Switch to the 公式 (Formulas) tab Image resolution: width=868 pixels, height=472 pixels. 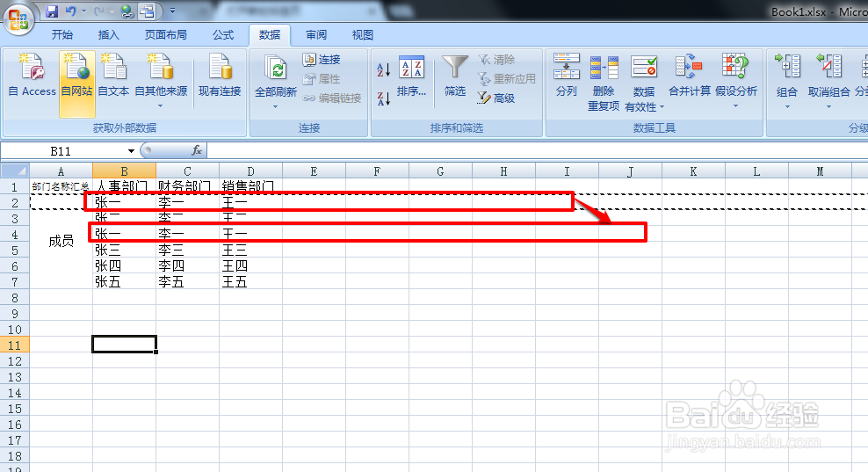pos(223,35)
